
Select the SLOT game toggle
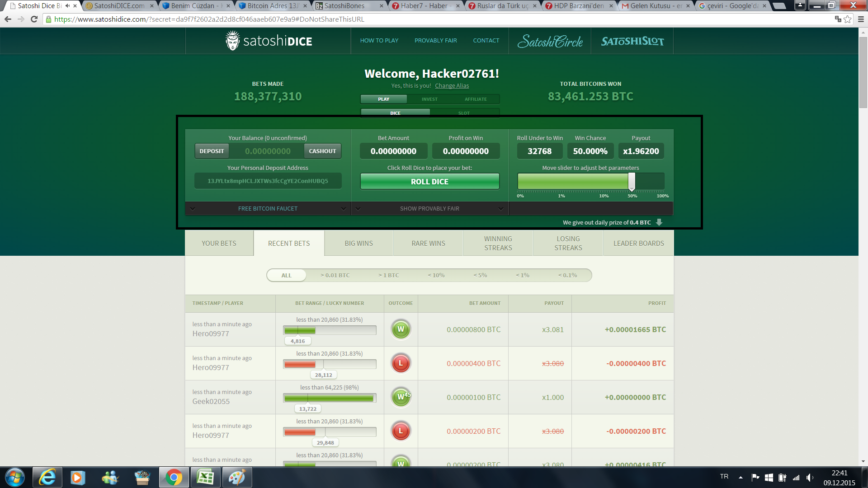(x=464, y=113)
